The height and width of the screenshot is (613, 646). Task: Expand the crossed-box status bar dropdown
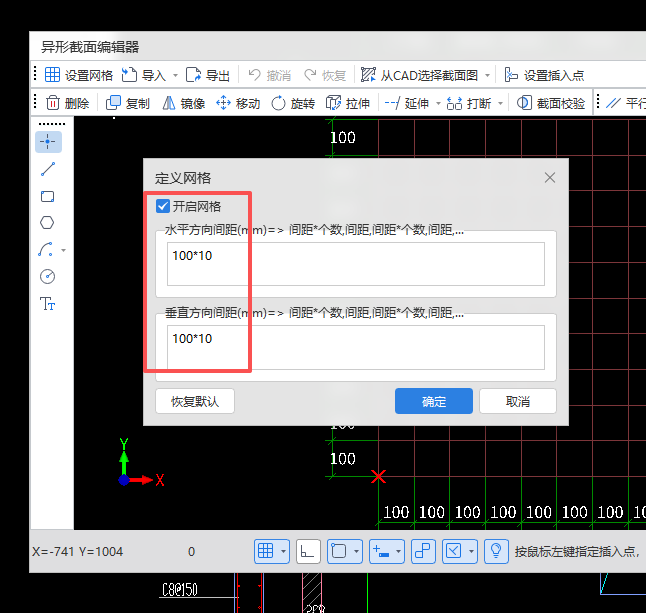coord(471,551)
